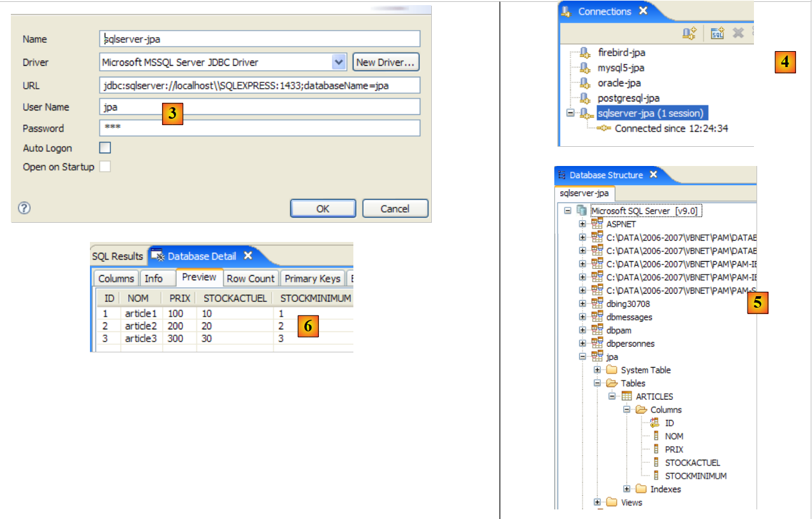The width and height of the screenshot is (812, 519).
Task: Open the SQL Results tab
Action: 117,256
